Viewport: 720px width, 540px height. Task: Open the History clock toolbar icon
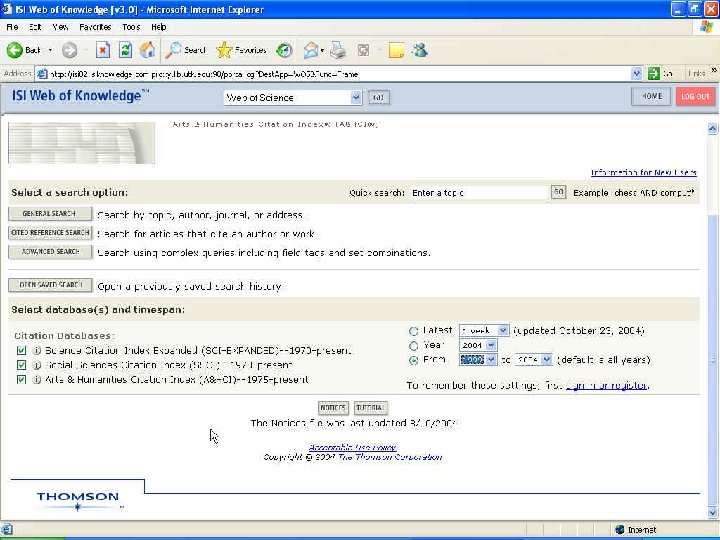284,50
